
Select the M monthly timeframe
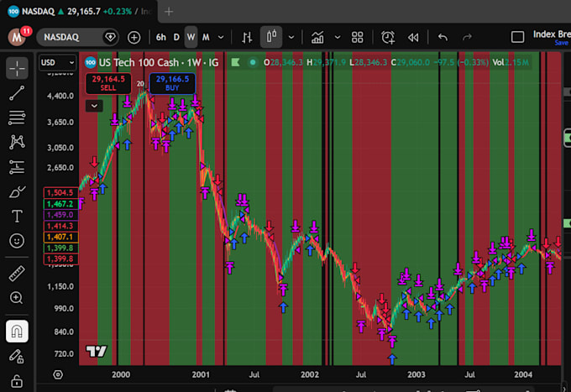[206, 37]
